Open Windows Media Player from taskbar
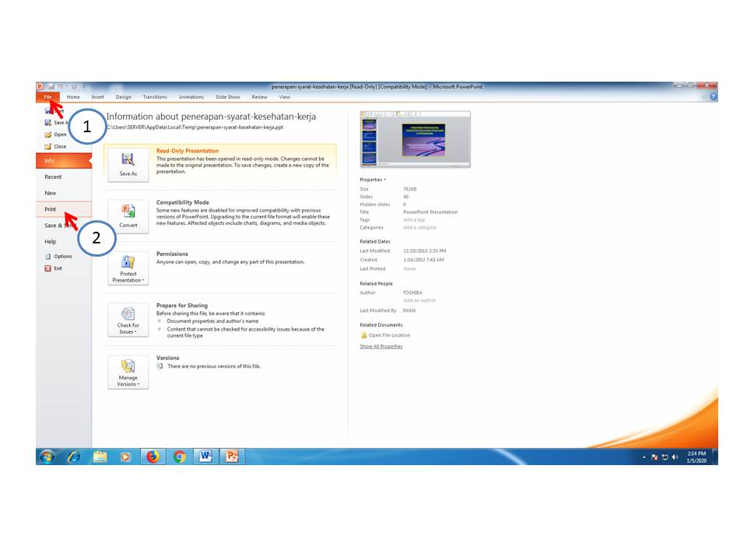747x560 pixels. click(x=125, y=457)
